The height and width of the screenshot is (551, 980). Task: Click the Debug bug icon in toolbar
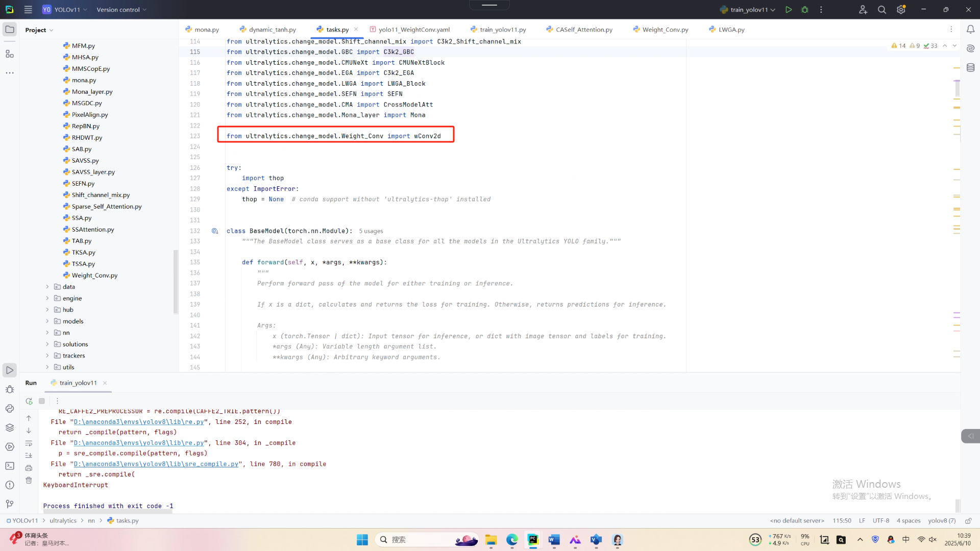tap(805, 10)
